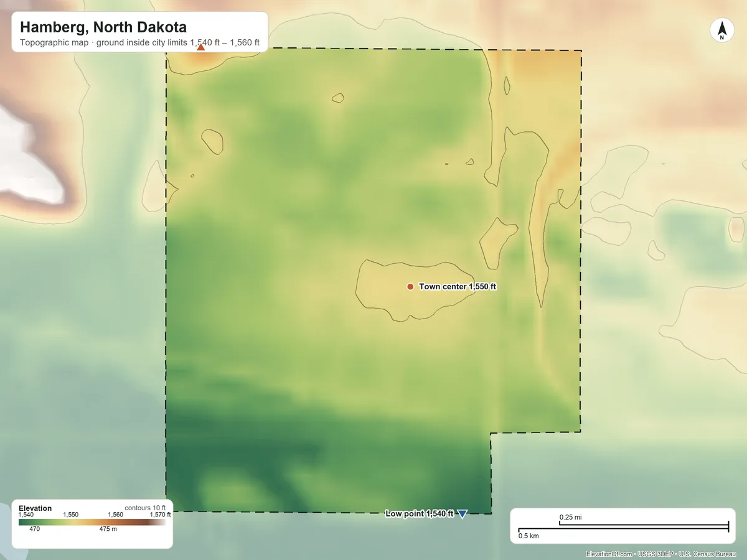
Task: Click the 'Town center 1,550 ft' label
Action: 458,287
